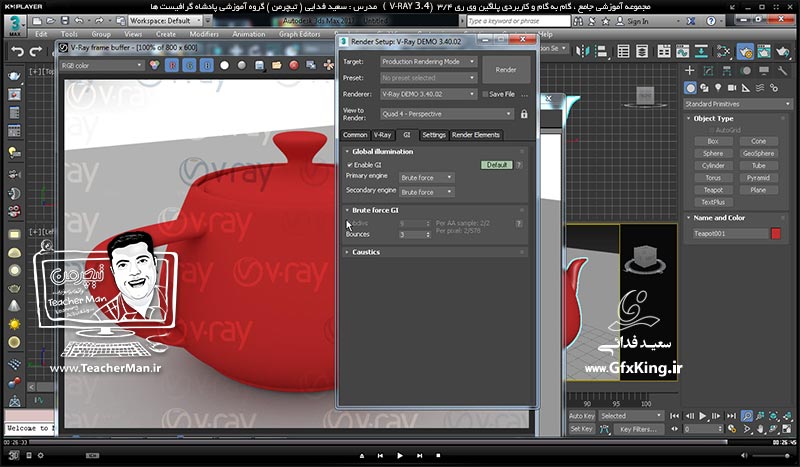Click the save image icon in frame buffer
The width and height of the screenshot is (800, 467).
(x=259, y=65)
